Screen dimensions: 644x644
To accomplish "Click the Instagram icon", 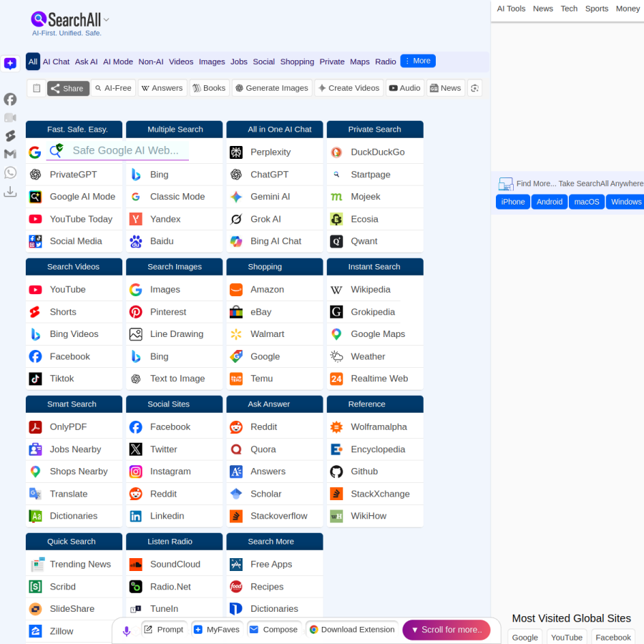I will (x=136, y=472).
